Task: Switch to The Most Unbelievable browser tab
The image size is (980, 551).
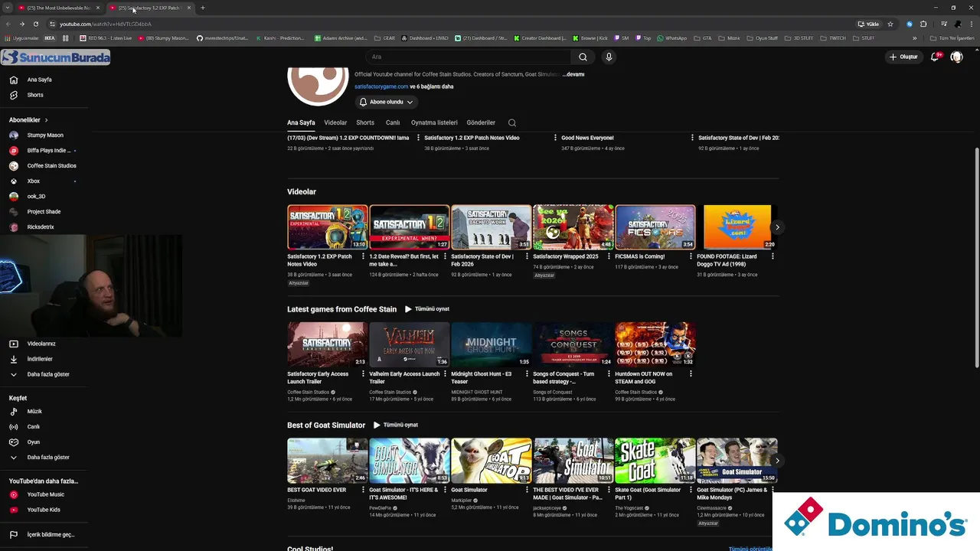Action: 58,8
